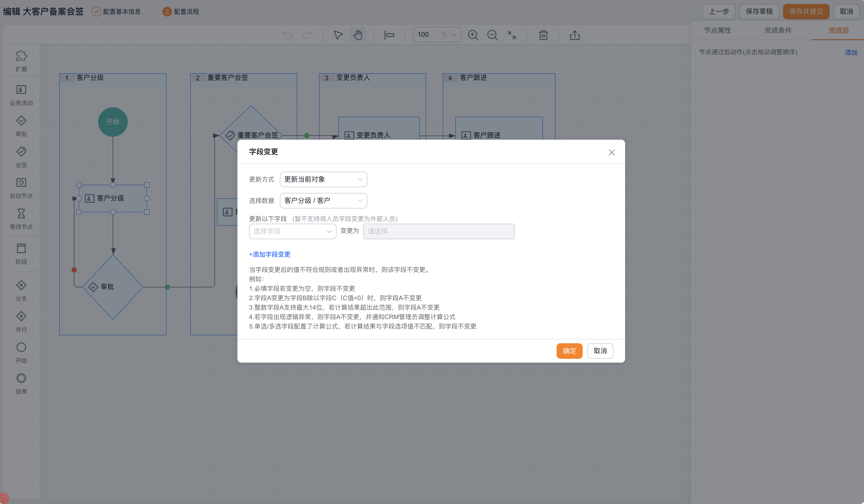Image resolution: width=864 pixels, height=504 pixels.
Task: Select the 重要客户会签 diamond node
Action: 251,135
